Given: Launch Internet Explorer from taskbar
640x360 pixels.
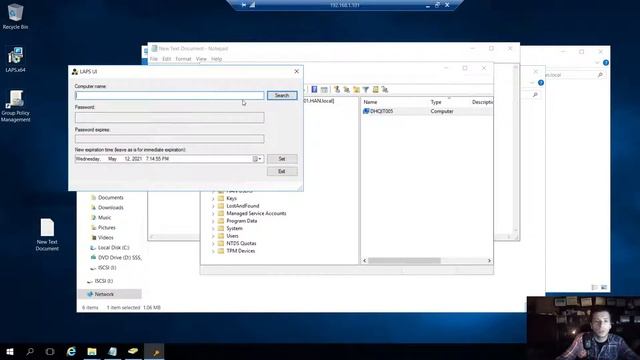Looking at the screenshot, I should [x=71, y=351].
